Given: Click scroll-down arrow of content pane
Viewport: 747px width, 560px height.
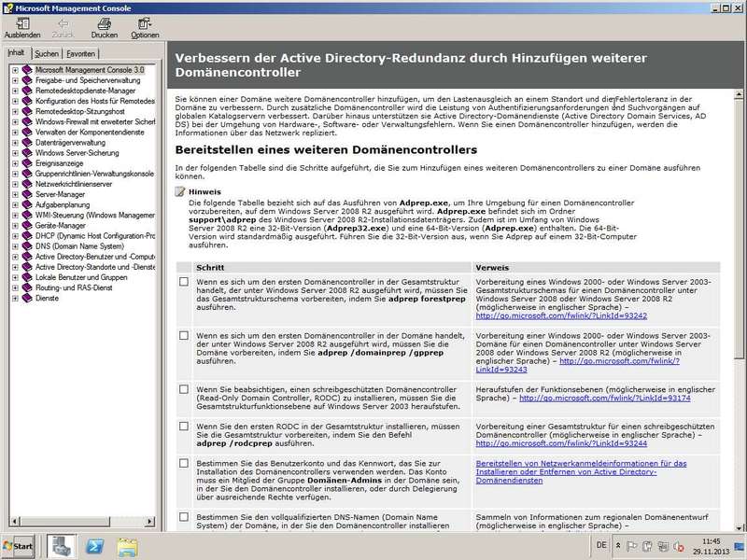Looking at the screenshot, I should point(739,527).
